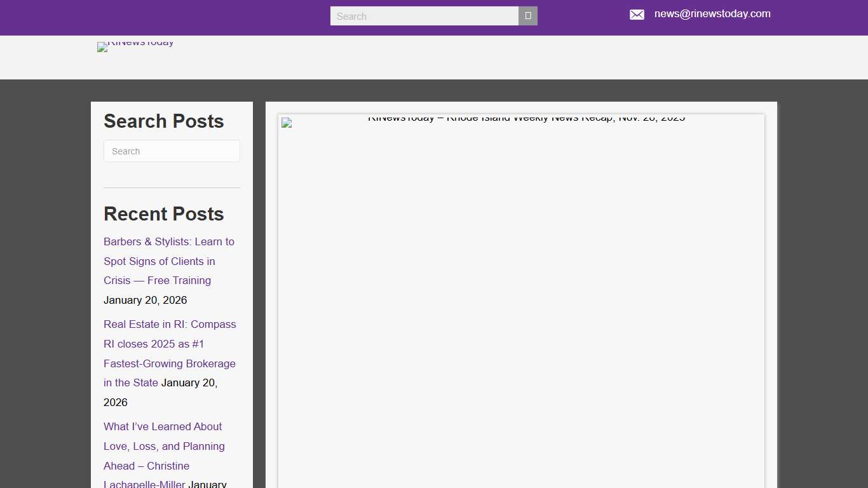Image resolution: width=868 pixels, height=488 pixels.
Task: Open the featured Weekly News Recap image panel
Action: click(x=521, y=305)
